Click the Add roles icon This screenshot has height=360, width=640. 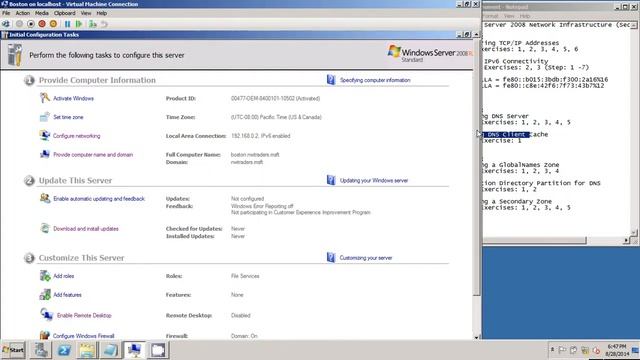[x=44, y=276]
